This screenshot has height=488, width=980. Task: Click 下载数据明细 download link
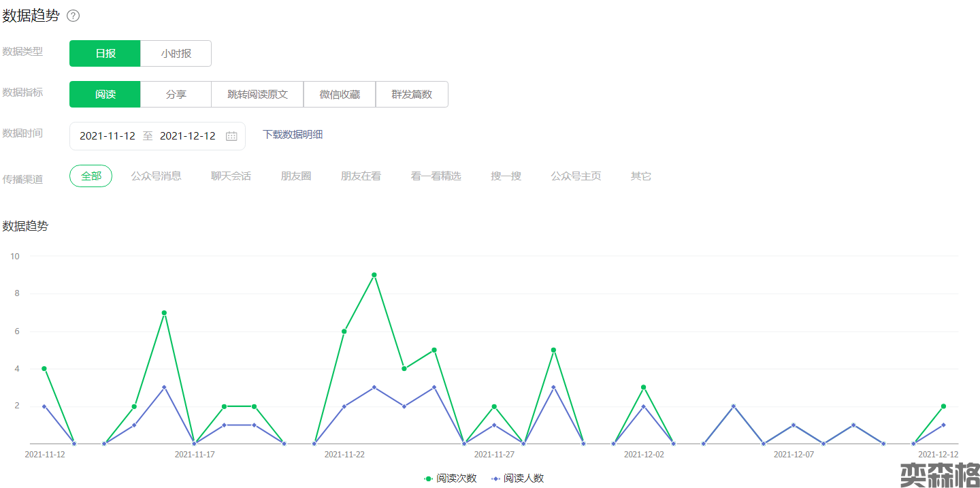click(x=293, y=135)
